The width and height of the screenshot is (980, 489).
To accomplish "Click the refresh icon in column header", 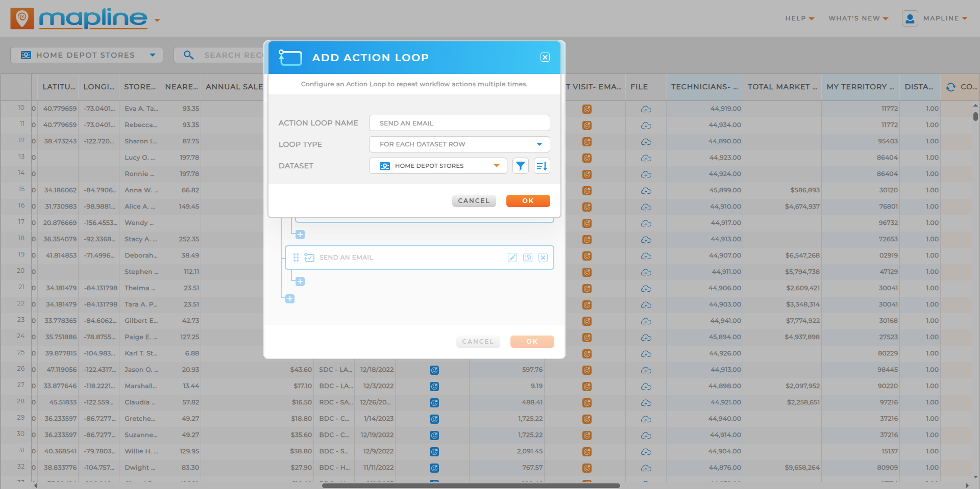I will click(x=950, y=87).
